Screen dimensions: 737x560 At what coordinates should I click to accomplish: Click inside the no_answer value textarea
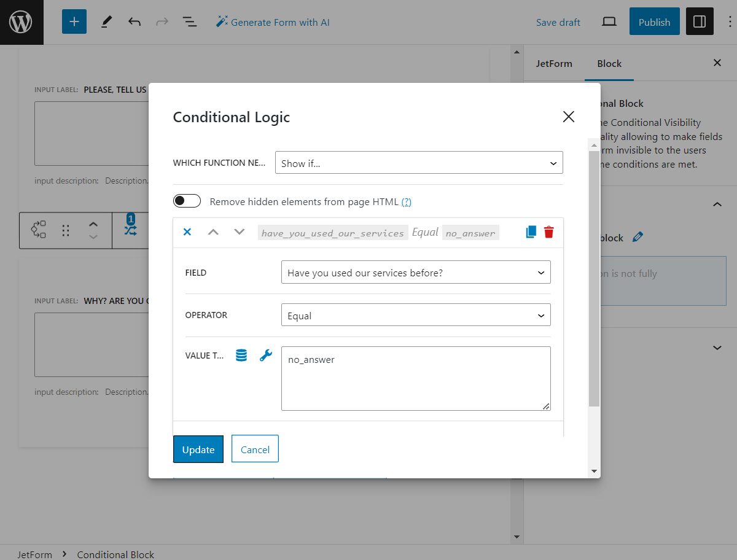[416, 378]
